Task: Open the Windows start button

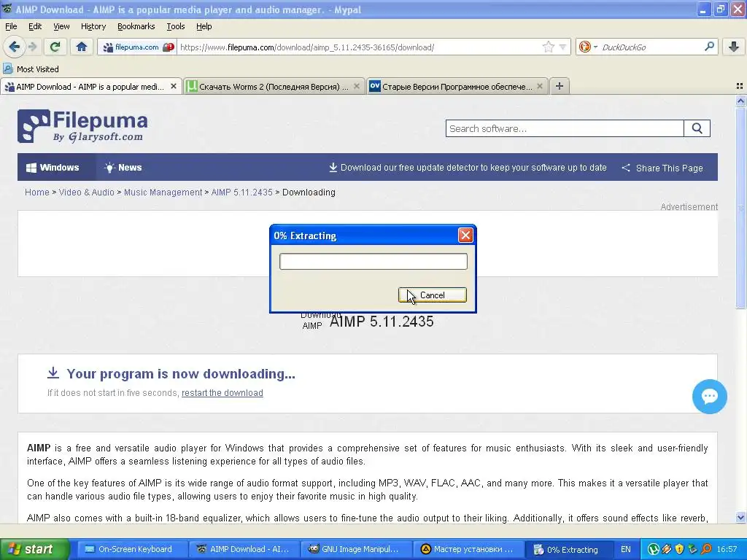Action: coord(34,549)
